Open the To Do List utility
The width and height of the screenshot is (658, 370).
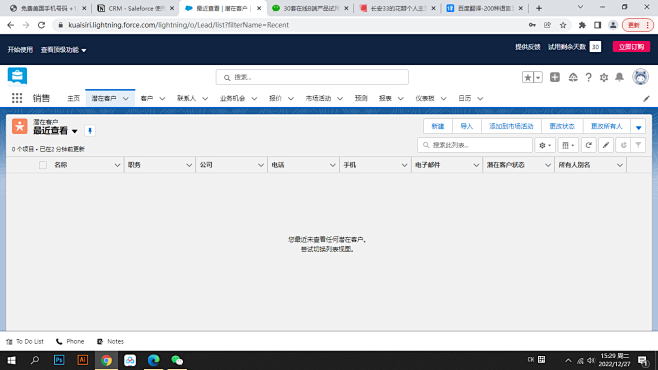[x=25, y=341]
